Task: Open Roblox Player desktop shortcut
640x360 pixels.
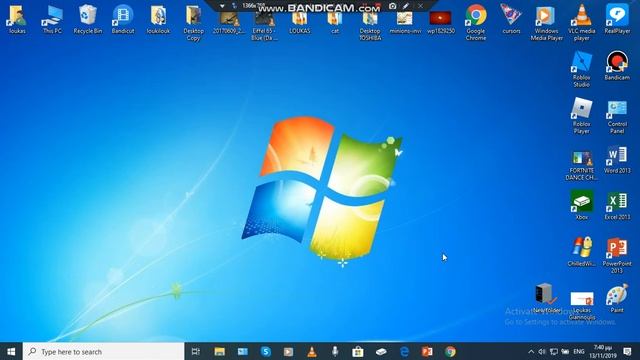Action: [582, 116]
